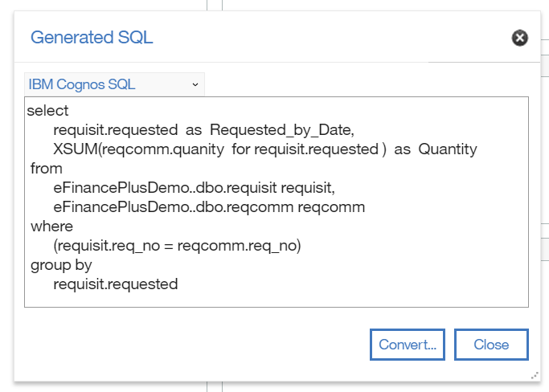Click the eFinancePlusDemo..dbo.requisit table line
The image size is (549, 392).
(x=193, y=188)
